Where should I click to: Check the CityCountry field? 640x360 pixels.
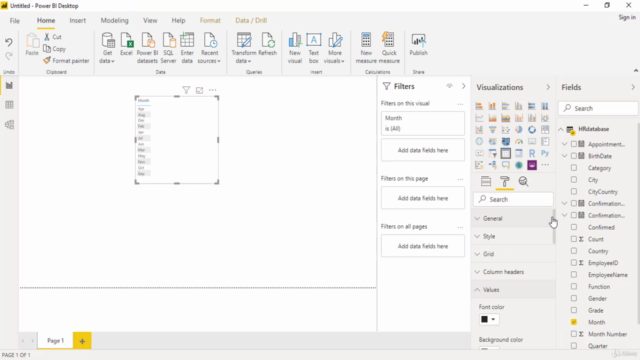point(574,191)
